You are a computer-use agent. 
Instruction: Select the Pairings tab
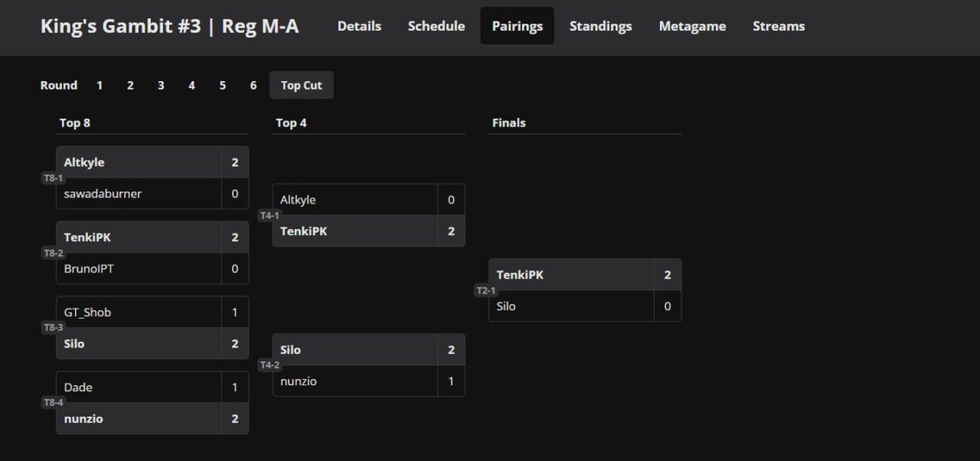(x=517, y=26)
